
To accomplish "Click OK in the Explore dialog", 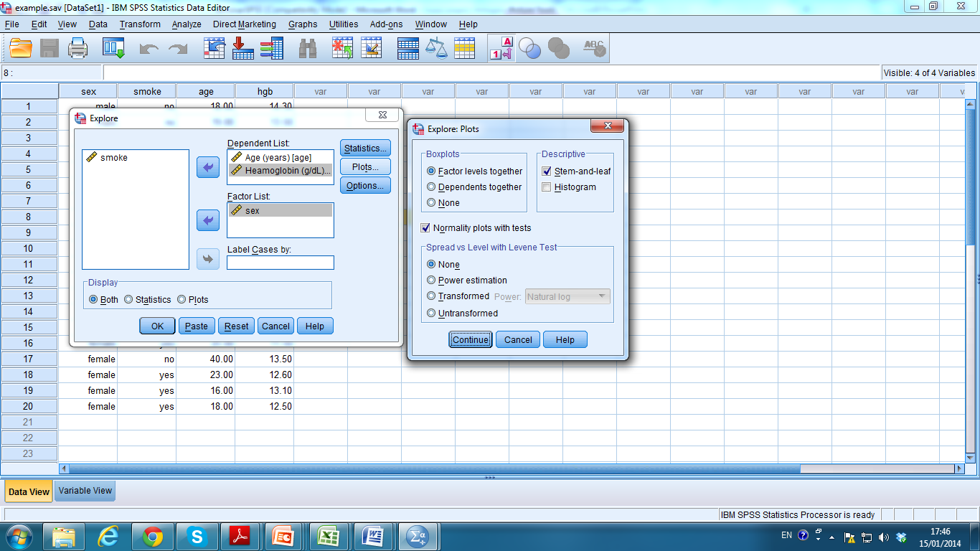I will pyautogui.click(x=157, y=326).
